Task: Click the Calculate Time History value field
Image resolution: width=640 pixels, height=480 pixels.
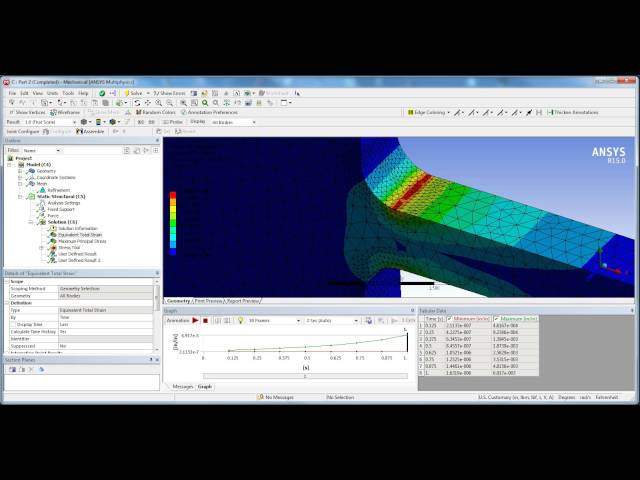Action: [x=106, y=332]
